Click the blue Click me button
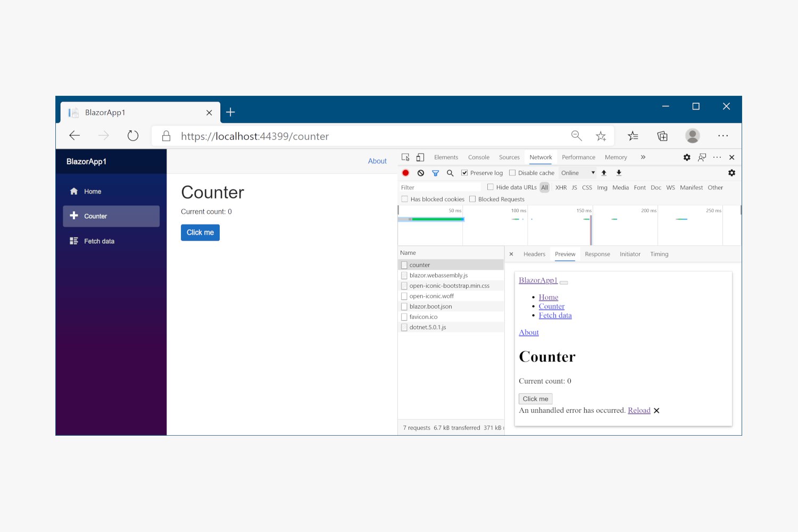The width and height of the screenshot is (798, 532). (x=200, y=232)
